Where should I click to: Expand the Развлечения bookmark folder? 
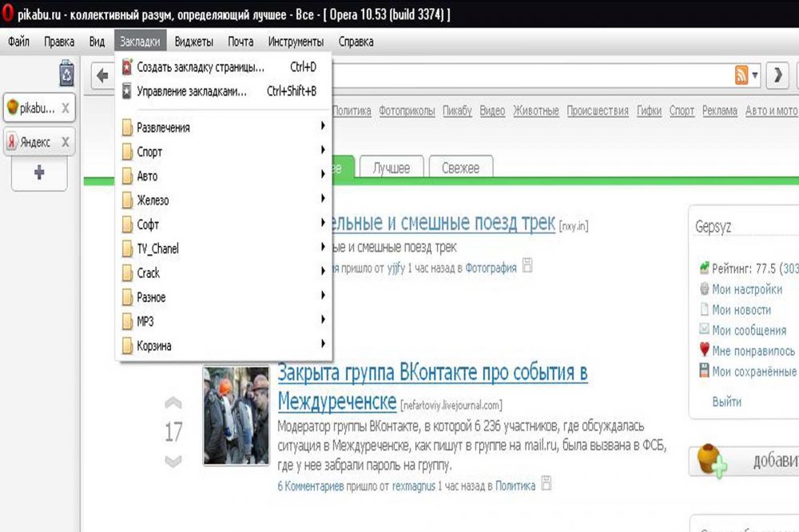click(x=223, y=127)
